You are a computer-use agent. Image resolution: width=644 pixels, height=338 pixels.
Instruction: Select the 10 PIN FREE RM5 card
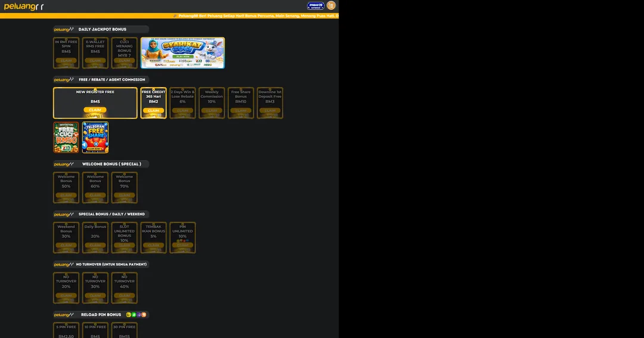(x=95, y=331)
